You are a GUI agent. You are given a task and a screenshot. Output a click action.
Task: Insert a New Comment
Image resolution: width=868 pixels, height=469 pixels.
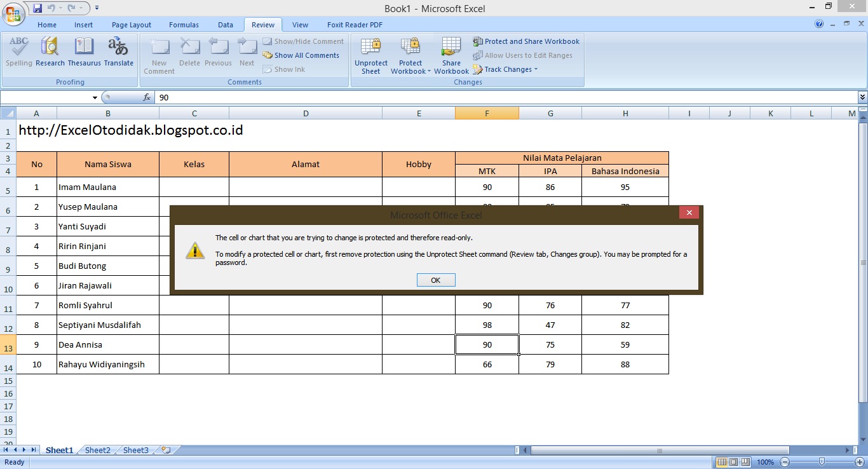click(159, 56)
